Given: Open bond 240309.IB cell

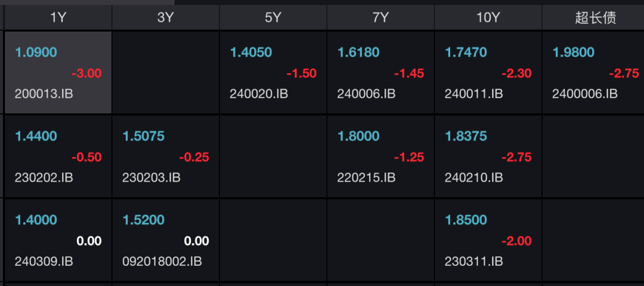Looking at the screenshot, I should pos(58,241).
